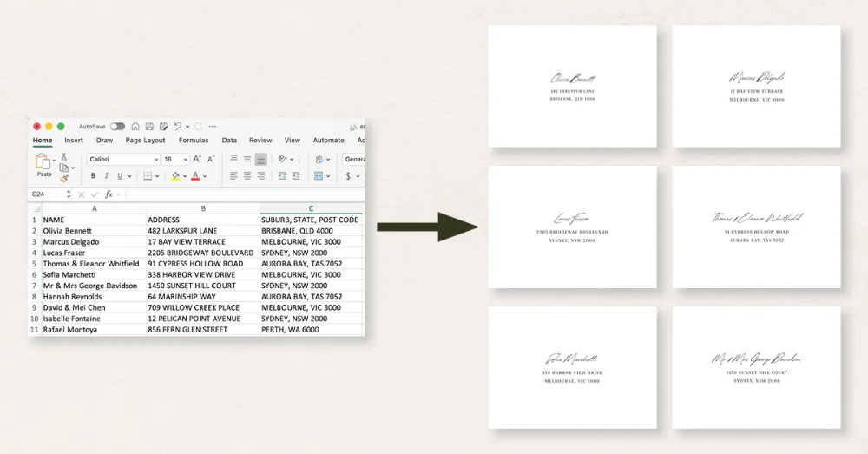Open the General number format dropdown

(x=353, y=159)
